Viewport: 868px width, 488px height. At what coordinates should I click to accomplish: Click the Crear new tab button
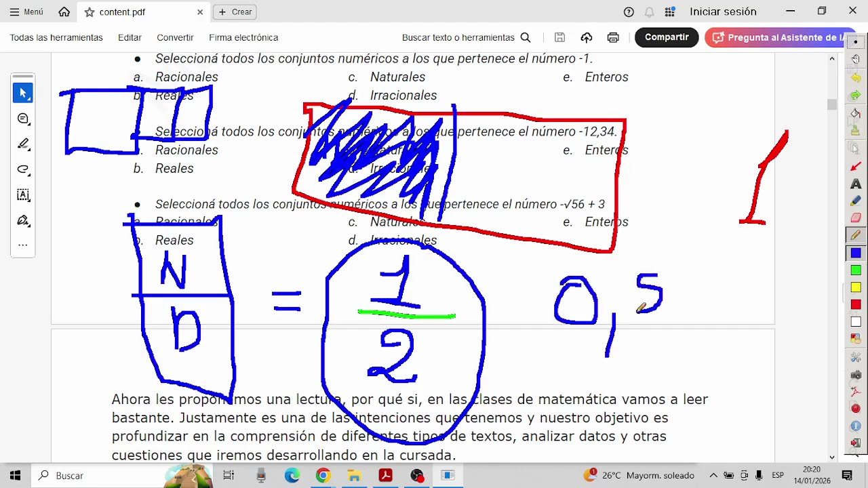(x=235, y=12)
